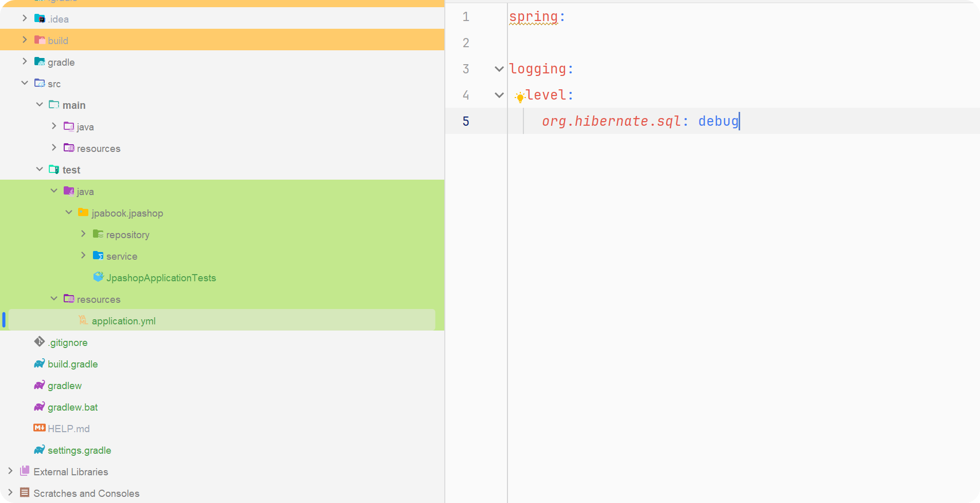Click org.hibernate.sql key on line 5
The width and height of the screenshot is (980, 503).
(x=611, y=121)
